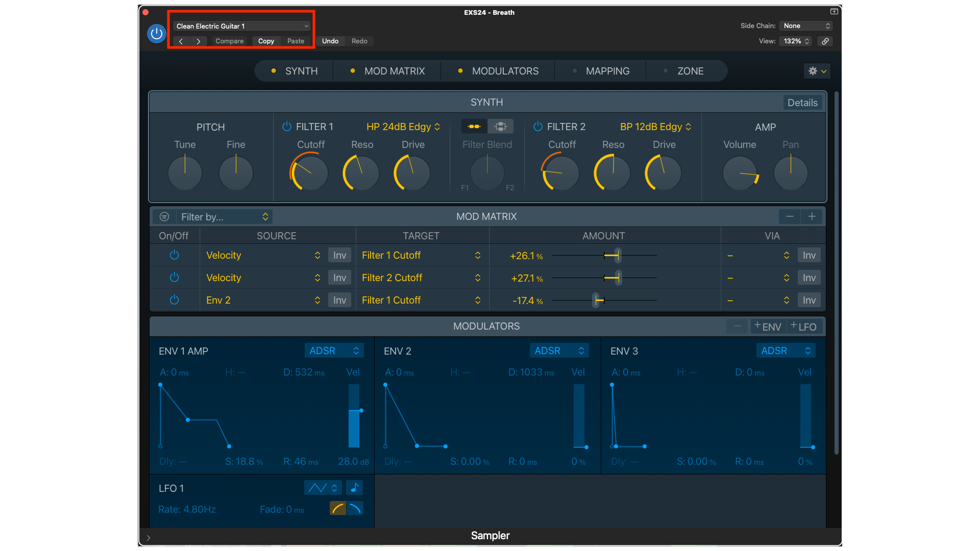
Task: Enable LFO 1 tempo sync note icon
Action: pos(354,488)
